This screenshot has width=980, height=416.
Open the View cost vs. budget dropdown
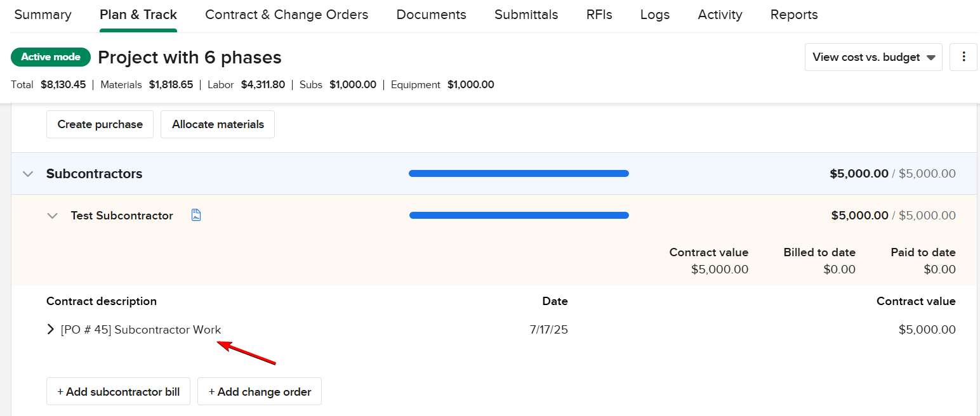click(873, 57)
